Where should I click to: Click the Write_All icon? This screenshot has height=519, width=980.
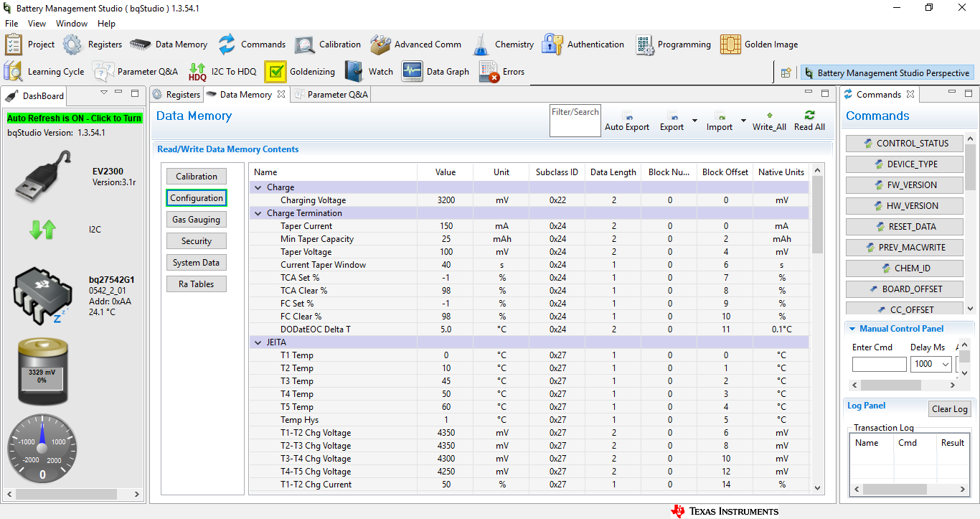(x=769, y=116)
